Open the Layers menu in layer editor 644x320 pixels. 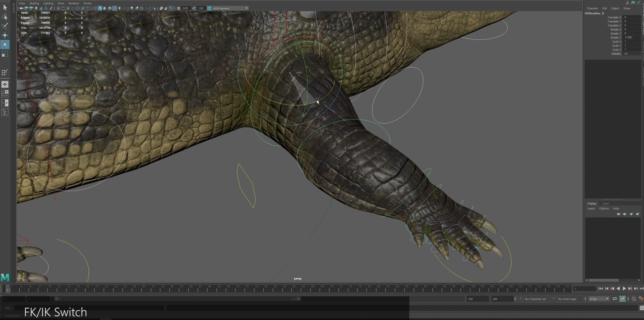click(x=591, y=208)
